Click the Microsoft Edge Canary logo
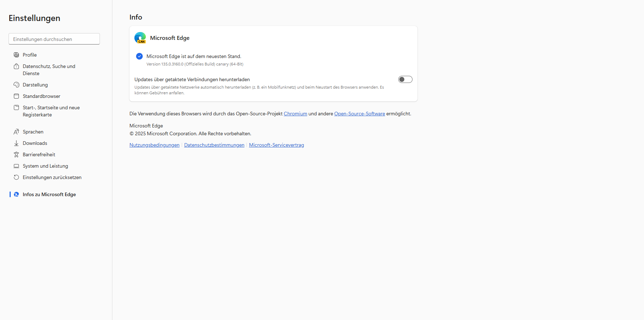644x320 pixels. (140, 38)
